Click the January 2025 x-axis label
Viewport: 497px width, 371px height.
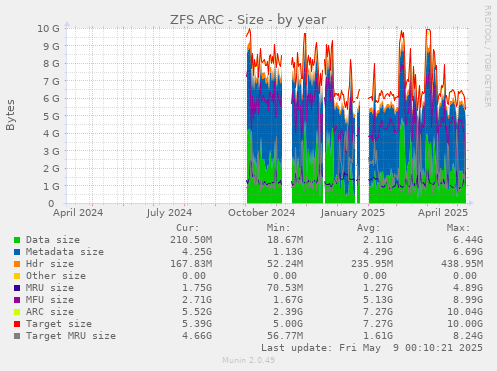tap(353, 213)
